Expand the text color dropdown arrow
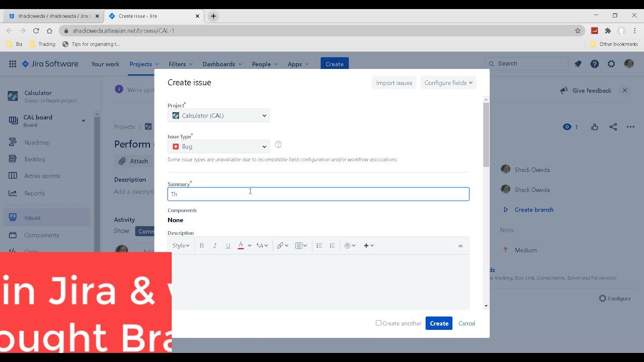The height and width of the screenshot is (362, 644). (250, 245)
